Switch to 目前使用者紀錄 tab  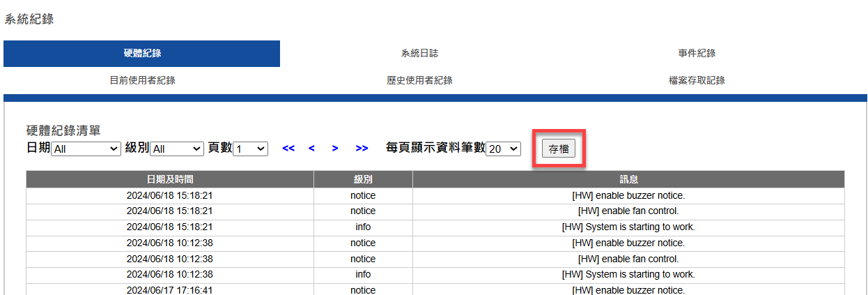point(142,81)
